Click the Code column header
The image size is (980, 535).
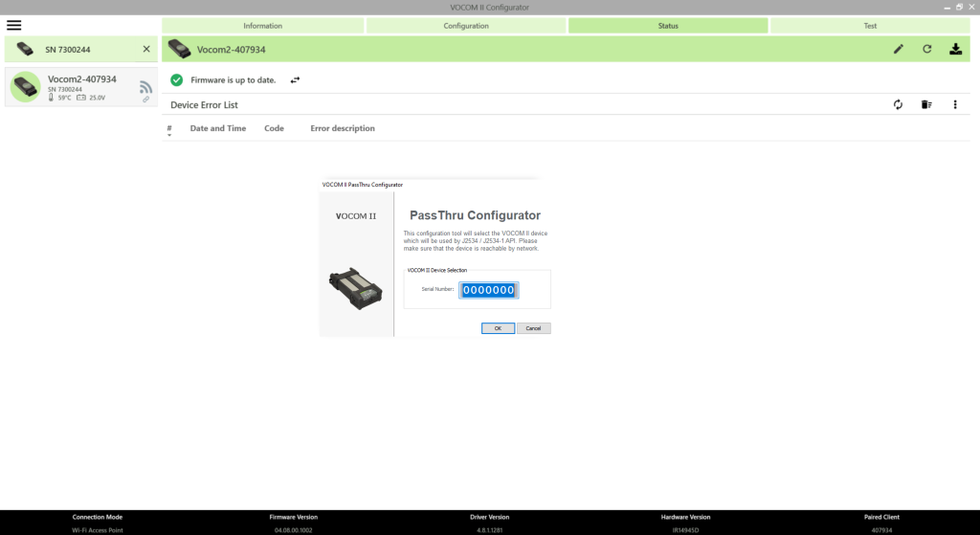274,128
